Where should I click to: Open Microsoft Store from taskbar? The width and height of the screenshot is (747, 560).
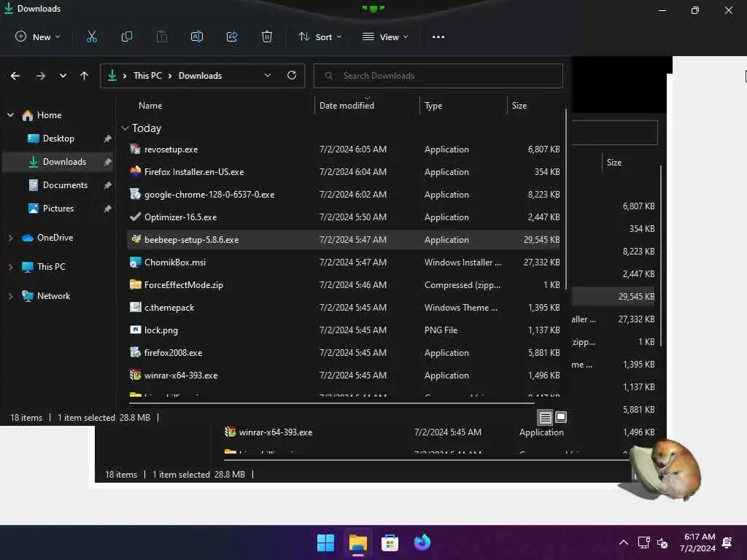click(390, 542)
